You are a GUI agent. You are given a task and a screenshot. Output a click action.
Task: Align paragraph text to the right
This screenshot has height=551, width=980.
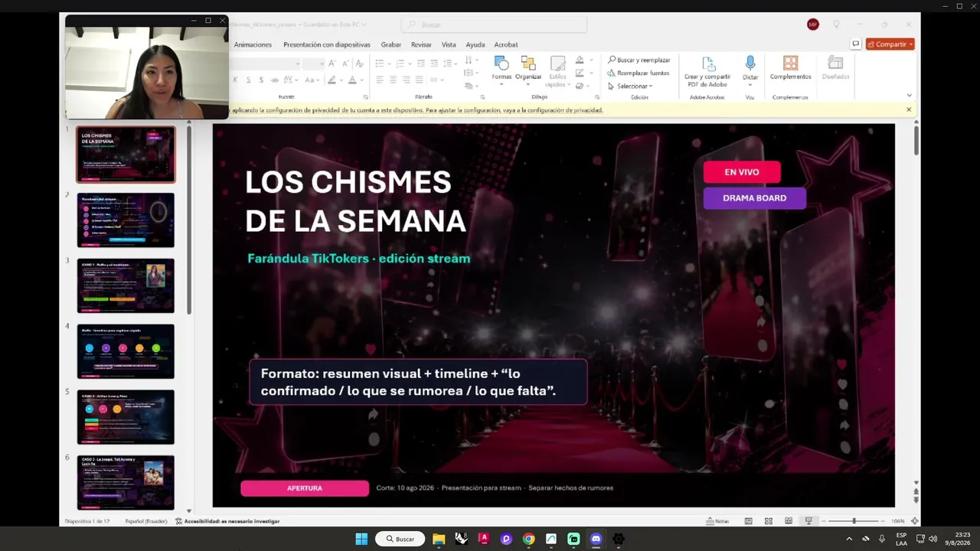coord(406,80)
